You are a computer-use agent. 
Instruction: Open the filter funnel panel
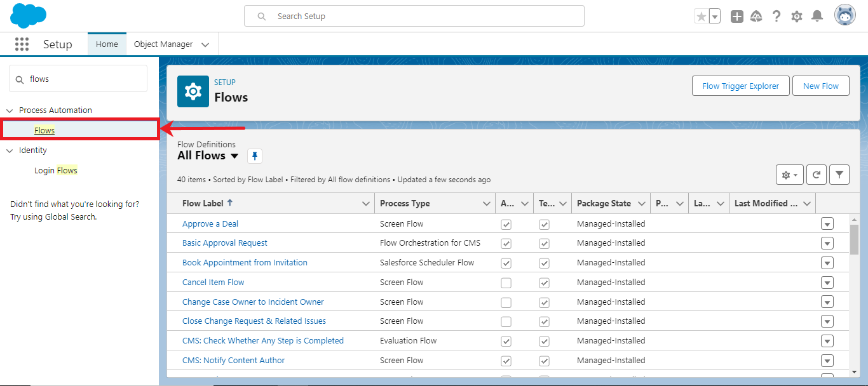pyautogui.click(x=839, y=175)
